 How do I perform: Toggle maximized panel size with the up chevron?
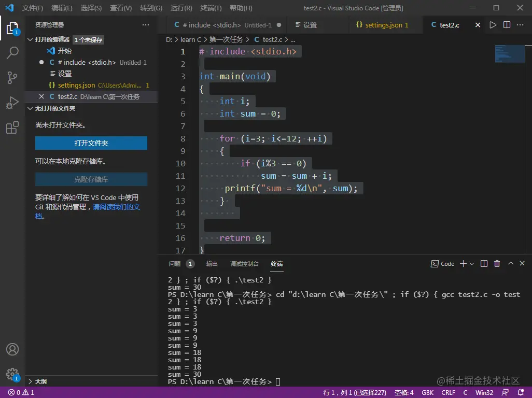point(510,264)
